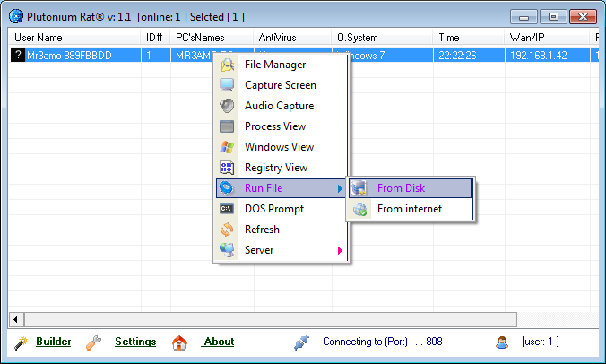Screen dimensions: 606x364
Task: Click the Registry View binary icon
Action: (227, 168)
